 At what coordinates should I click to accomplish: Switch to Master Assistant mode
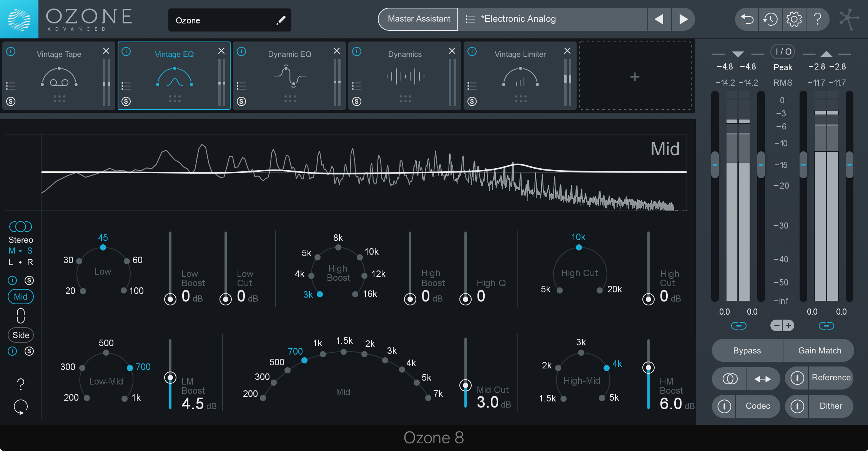coord(417,19)
